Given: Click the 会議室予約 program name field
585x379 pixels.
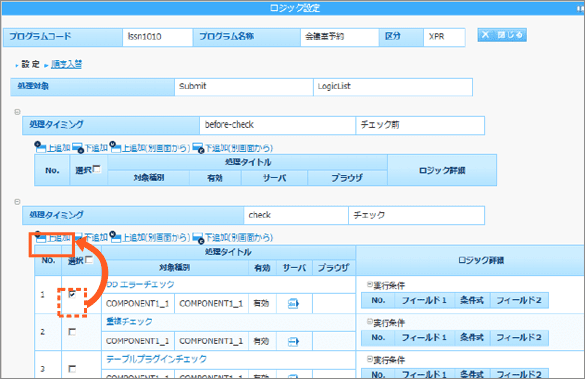Looking at the screenshot, I should point(340,37).
